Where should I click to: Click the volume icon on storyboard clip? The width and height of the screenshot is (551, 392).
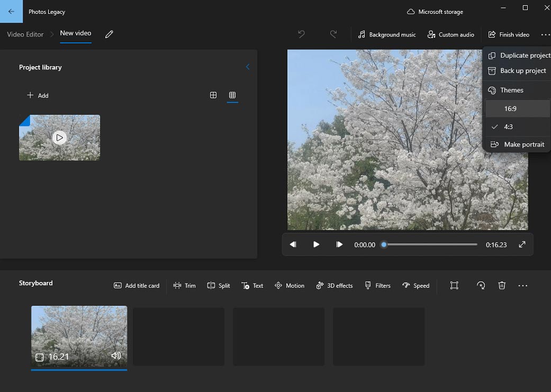click(x=116, y=356)
